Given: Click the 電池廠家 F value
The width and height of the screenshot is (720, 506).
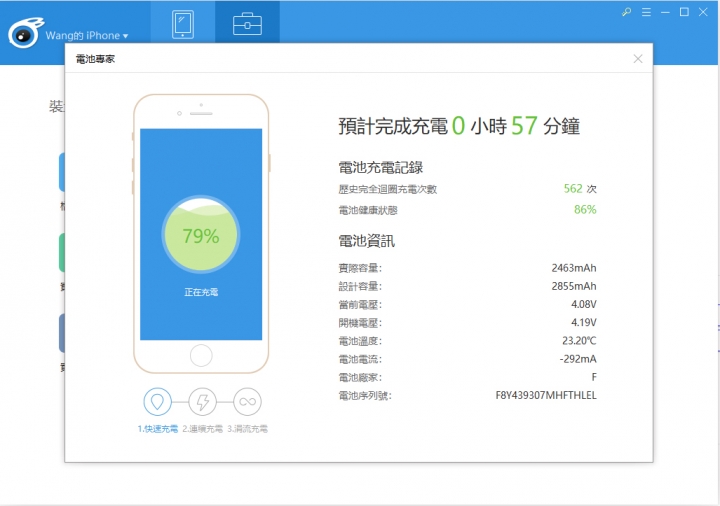Looking at the screenshot, I should click(594, 377).
